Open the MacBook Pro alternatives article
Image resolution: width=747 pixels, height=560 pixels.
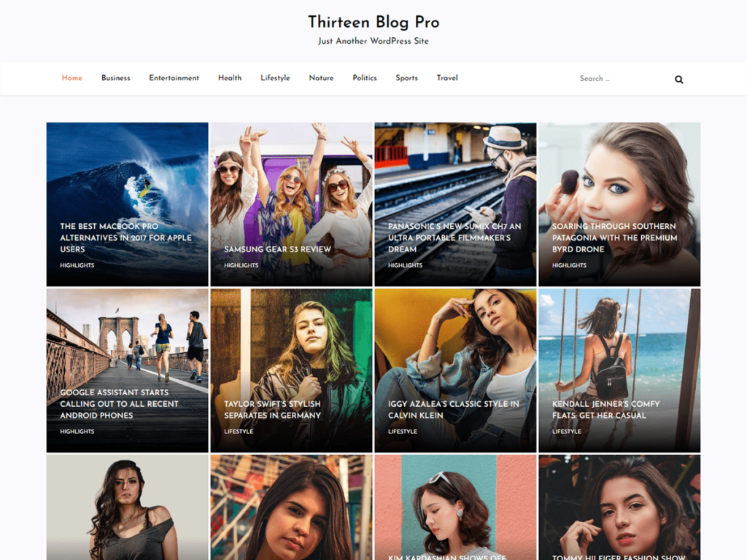(125, 238)
